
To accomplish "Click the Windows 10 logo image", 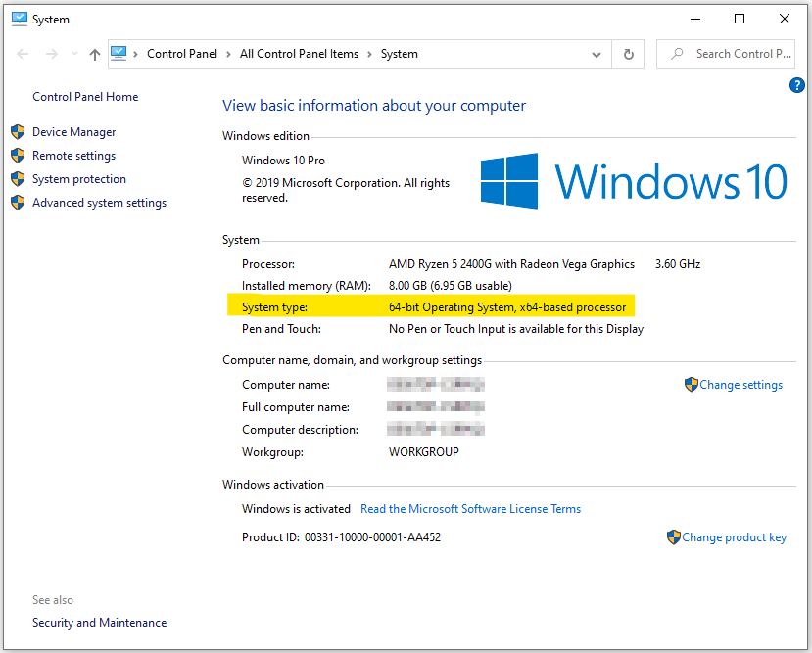I will [634, 181].
